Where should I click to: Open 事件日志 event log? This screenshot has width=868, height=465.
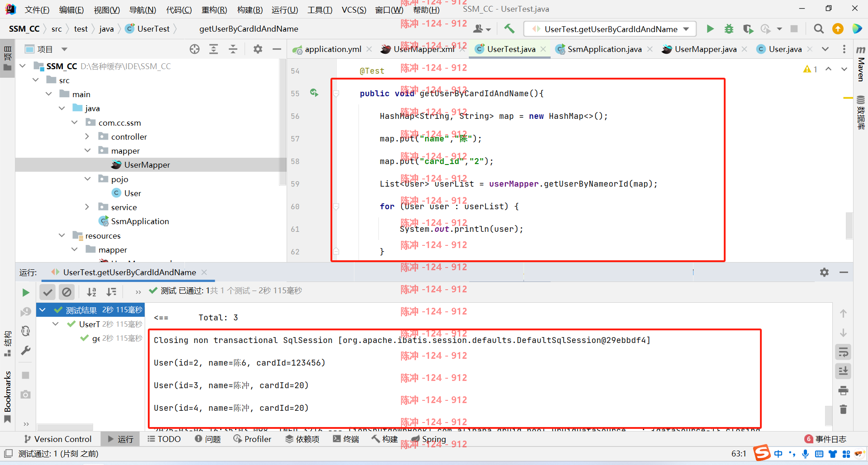(826, 439)
